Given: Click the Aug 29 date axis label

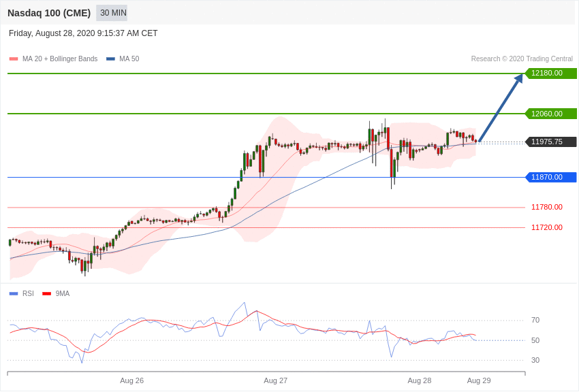Looking at the screenshot, I should pyautogui.click(x=479, y=380).
